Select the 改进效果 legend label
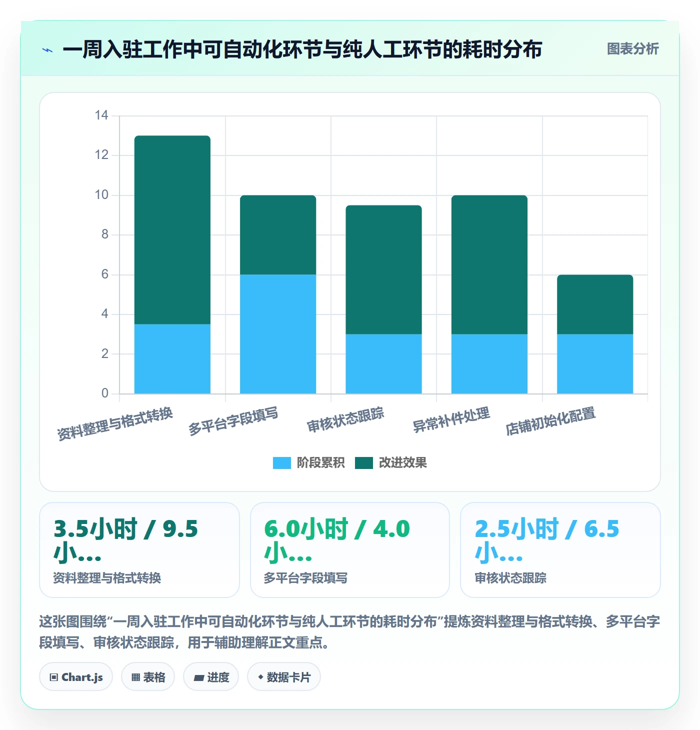The width and height of the screenshot is (700, 730). click(x=403, y=463)
